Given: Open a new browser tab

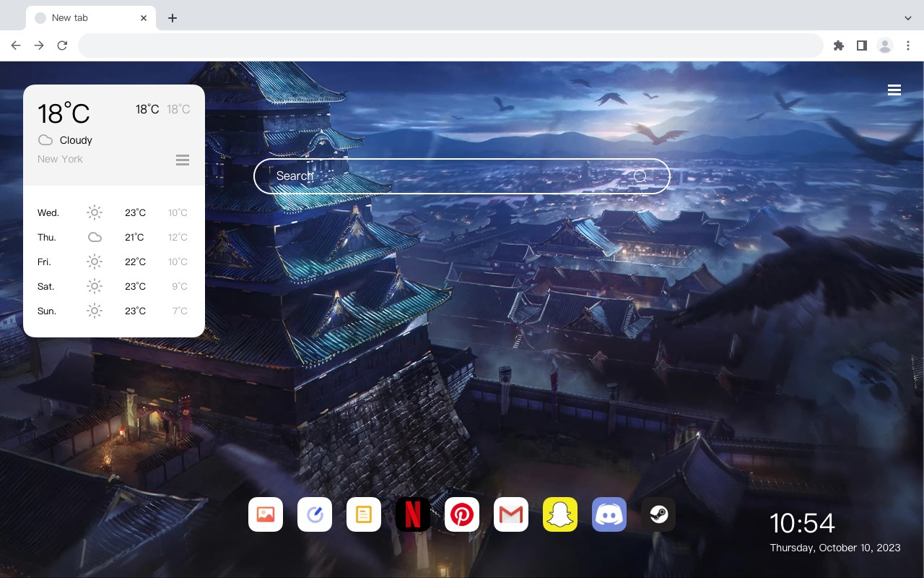Looking at the screenshot, I should pyautogui.click(x=172, y=18).
